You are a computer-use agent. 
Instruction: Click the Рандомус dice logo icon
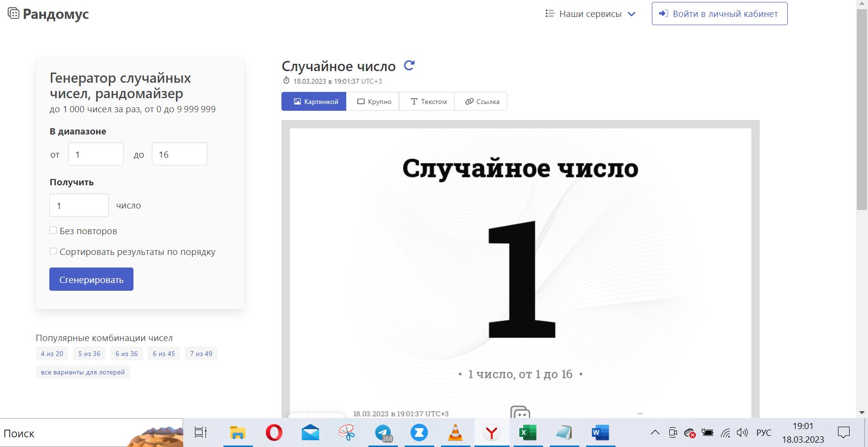(14, 14)
